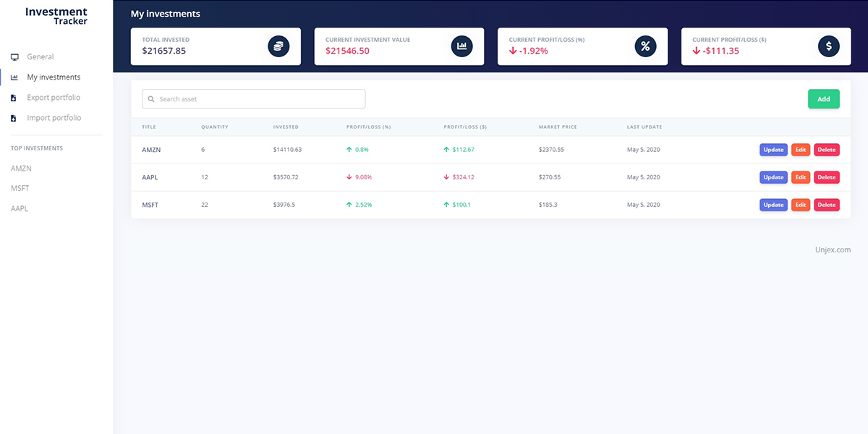Screen dimensions: 868x434
Task: Click the red down arrow beside -$111.35
Action: pyautogui.click(x=697, y=51)
